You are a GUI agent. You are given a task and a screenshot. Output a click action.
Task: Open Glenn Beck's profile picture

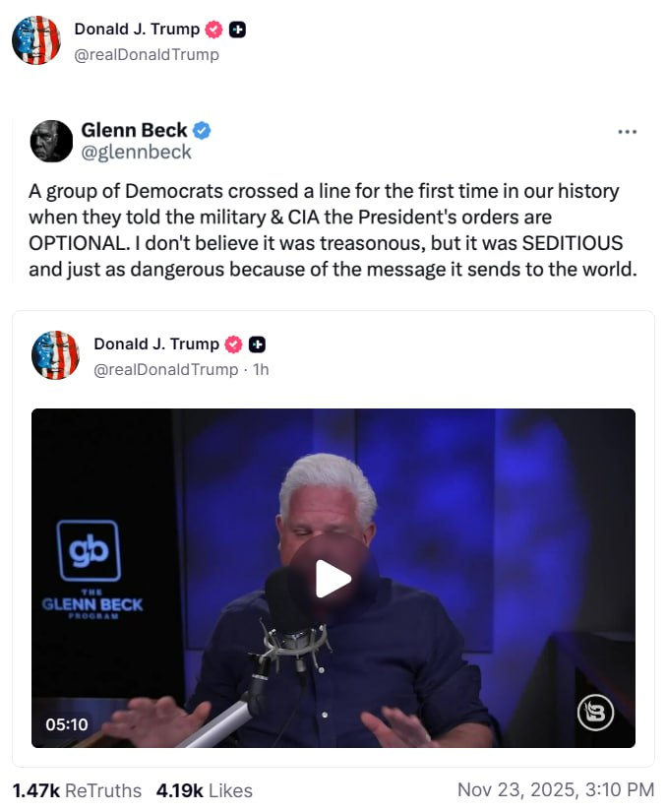coord(51,141)
